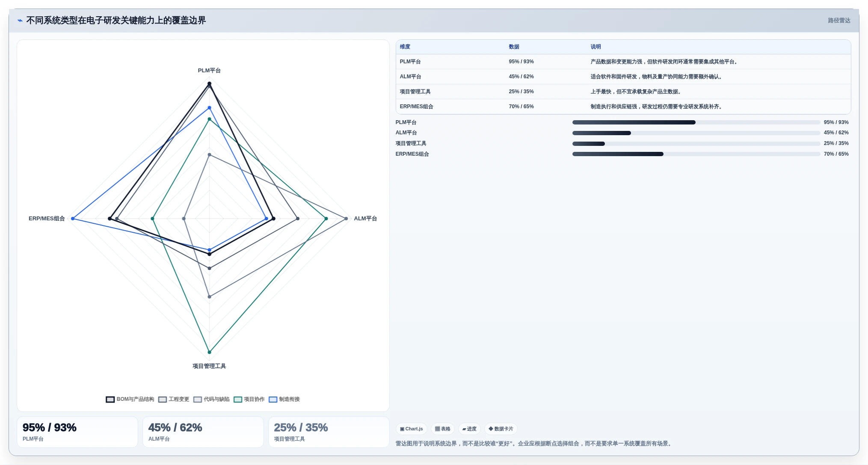Toggle the BOM与产品结构 legend swatch
Screen dimensions: 868x465
[110, 400]
